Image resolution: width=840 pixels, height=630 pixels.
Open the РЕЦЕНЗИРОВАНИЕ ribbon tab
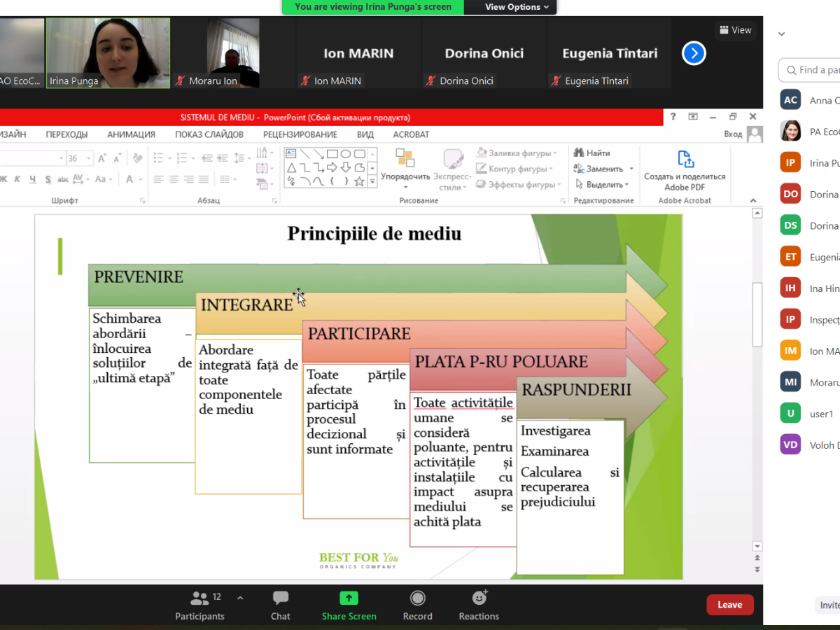point(300,134)
